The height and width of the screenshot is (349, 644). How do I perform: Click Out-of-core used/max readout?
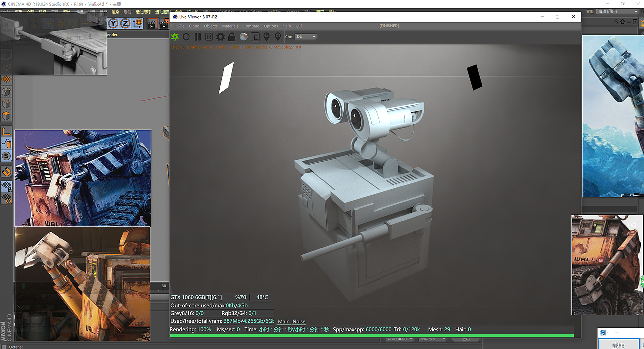(209, 305)
